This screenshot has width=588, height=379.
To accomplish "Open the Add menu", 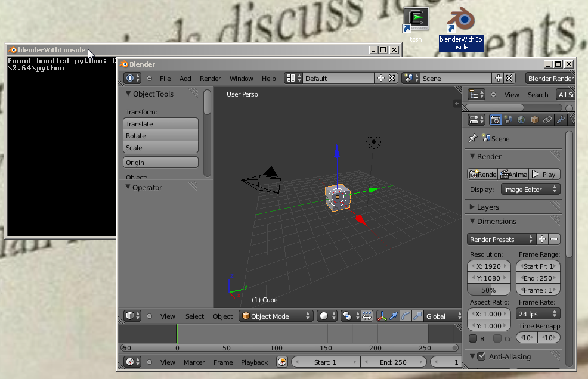I will [185, 78].
